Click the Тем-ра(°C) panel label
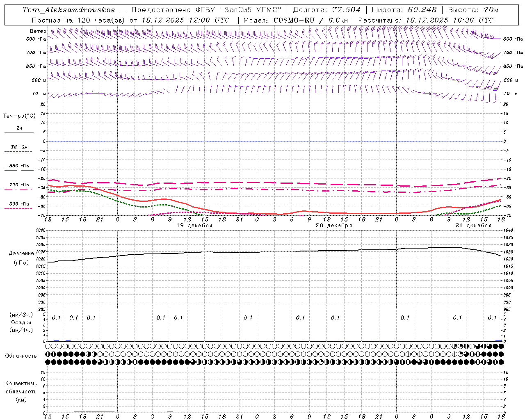Viewport: 525px width, 420px height. click(19, 116)
